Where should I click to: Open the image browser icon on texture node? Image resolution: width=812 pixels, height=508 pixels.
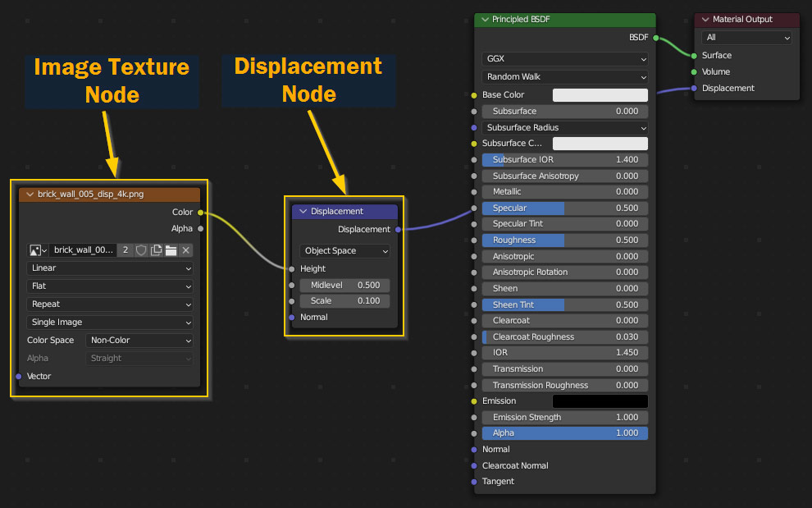click(x=34, y=250)
